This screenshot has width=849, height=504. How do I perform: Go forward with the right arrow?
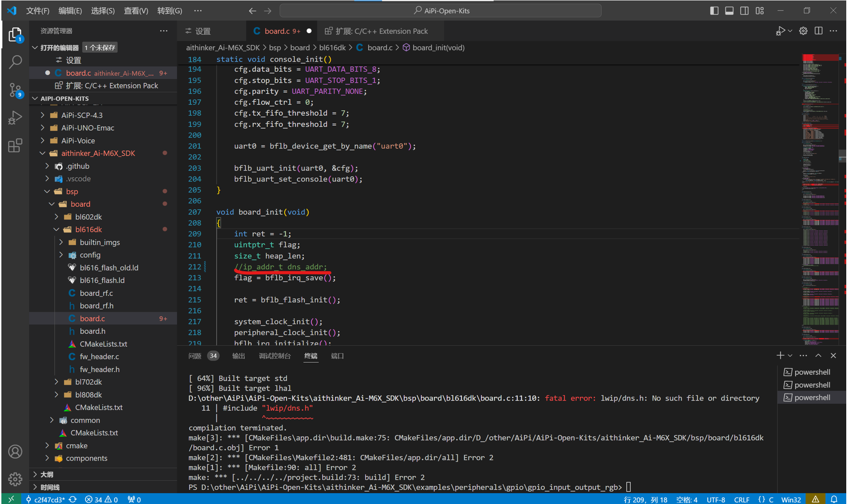pos(268,11)
